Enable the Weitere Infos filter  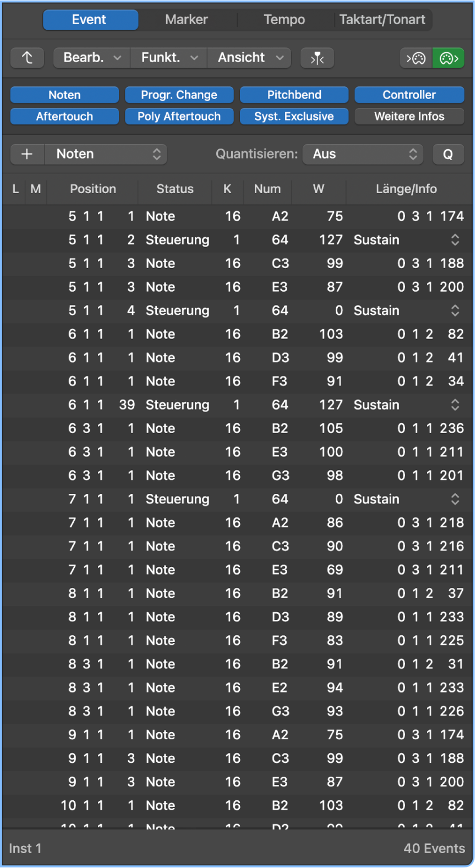click(409, 117)
